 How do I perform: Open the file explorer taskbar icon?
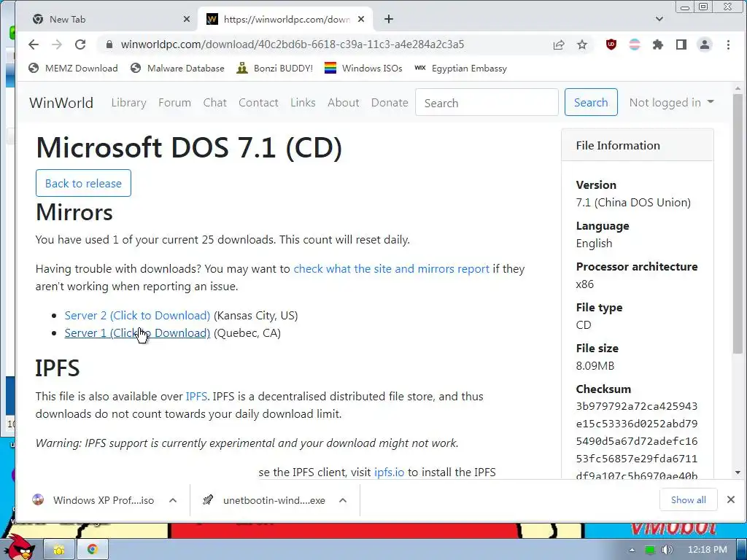58,550
